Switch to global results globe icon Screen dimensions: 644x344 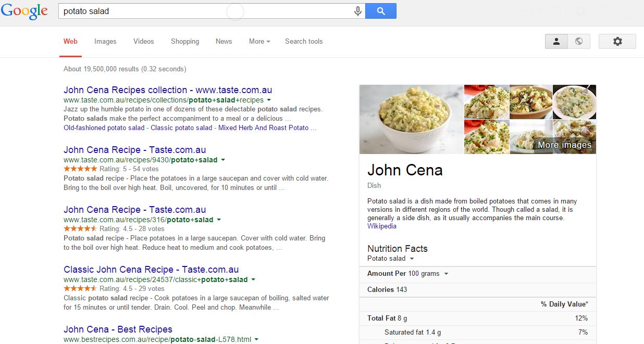click(x=579, y=41)
